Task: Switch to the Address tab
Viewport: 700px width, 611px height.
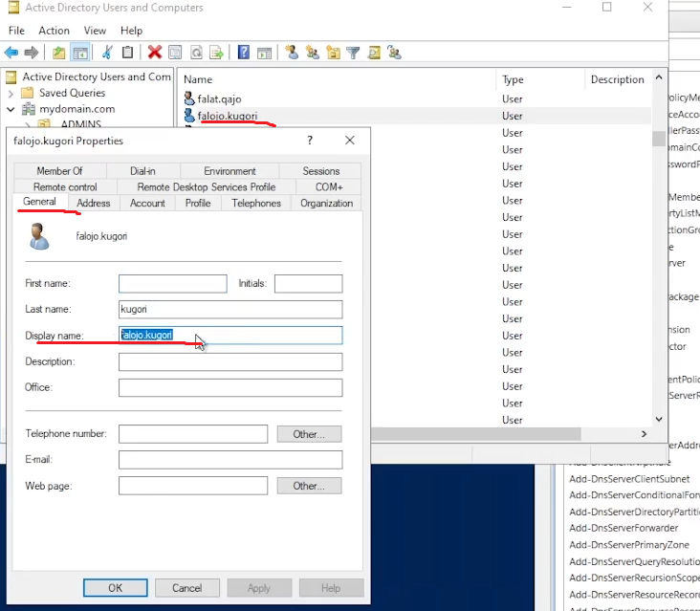Action: click(x=94, y=203)
